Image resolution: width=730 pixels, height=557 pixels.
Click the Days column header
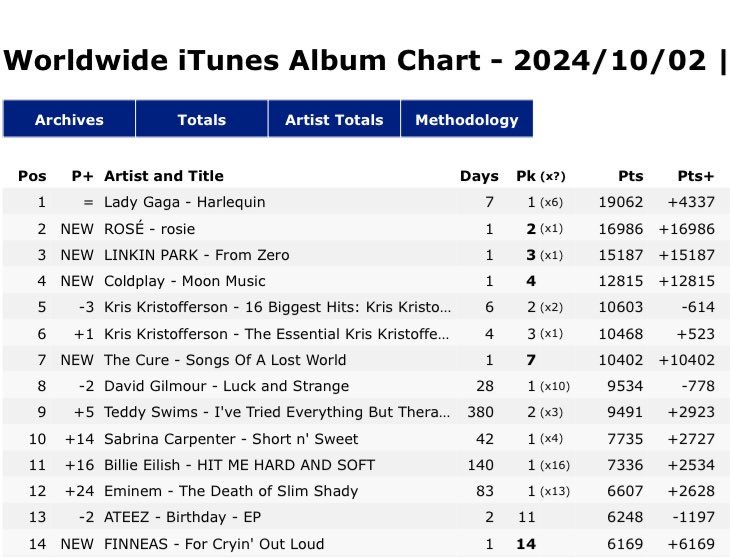[479, 176]
